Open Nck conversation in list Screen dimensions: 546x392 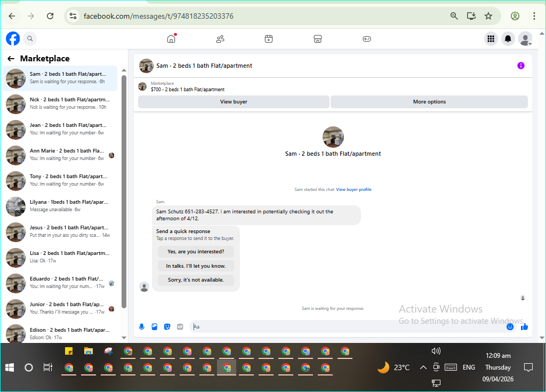click(60, 104)
